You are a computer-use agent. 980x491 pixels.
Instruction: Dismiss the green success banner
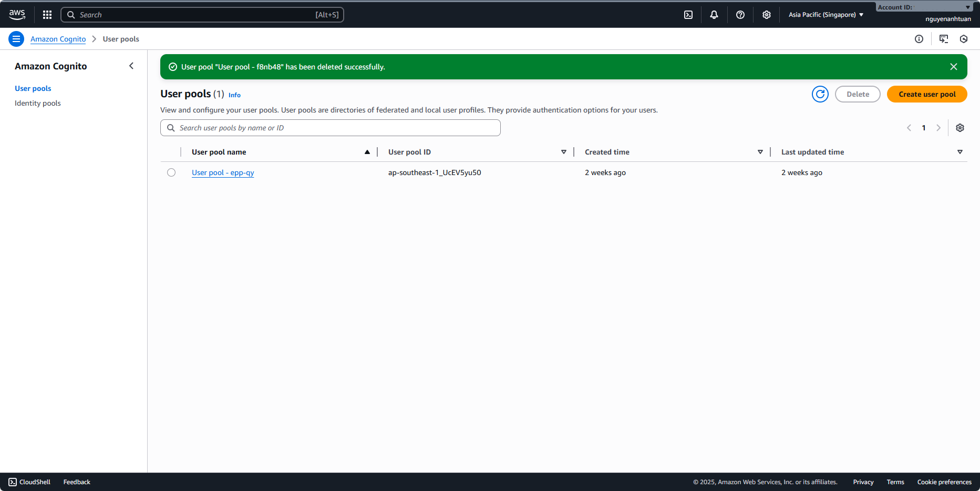[954, 67]
